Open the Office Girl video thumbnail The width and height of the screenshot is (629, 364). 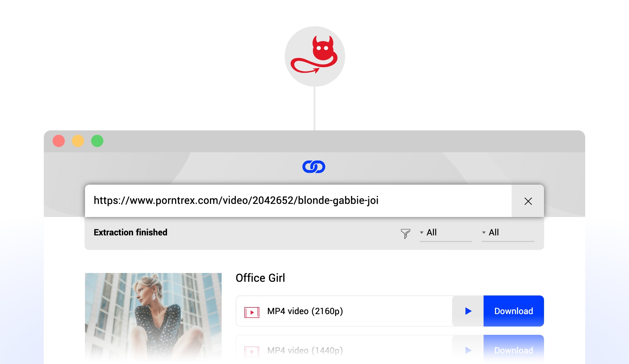coord(153,317)
